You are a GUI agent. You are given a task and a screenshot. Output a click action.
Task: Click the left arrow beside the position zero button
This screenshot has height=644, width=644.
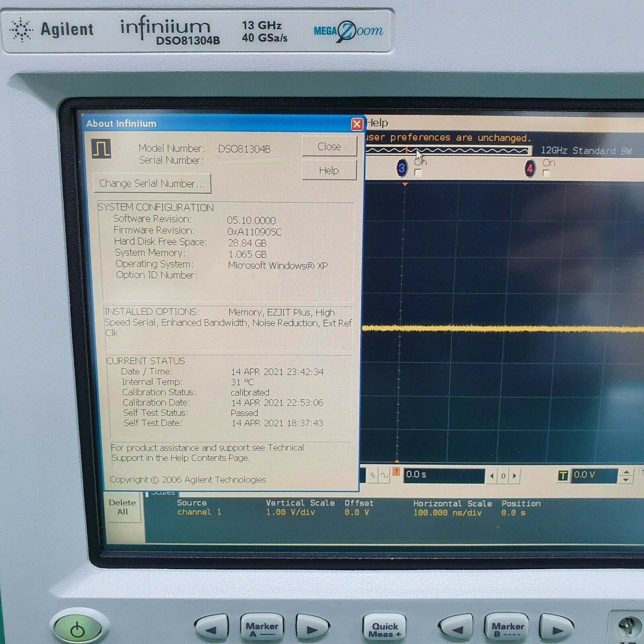pyautogui.click(x=491, y=476)
